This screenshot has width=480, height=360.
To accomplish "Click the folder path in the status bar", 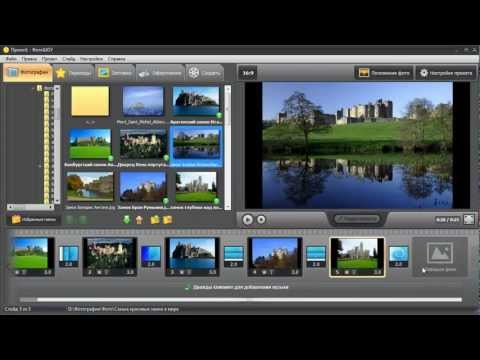I will click(123, 309).
